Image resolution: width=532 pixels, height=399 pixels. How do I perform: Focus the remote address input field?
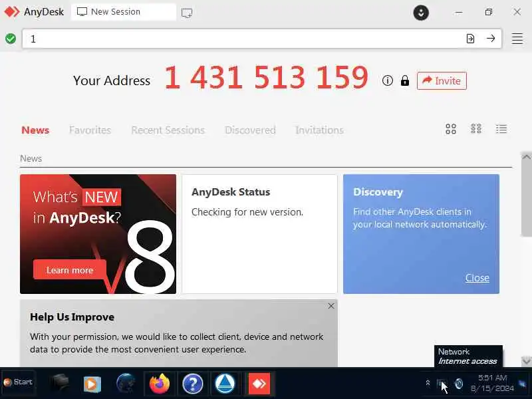[261, 39]
